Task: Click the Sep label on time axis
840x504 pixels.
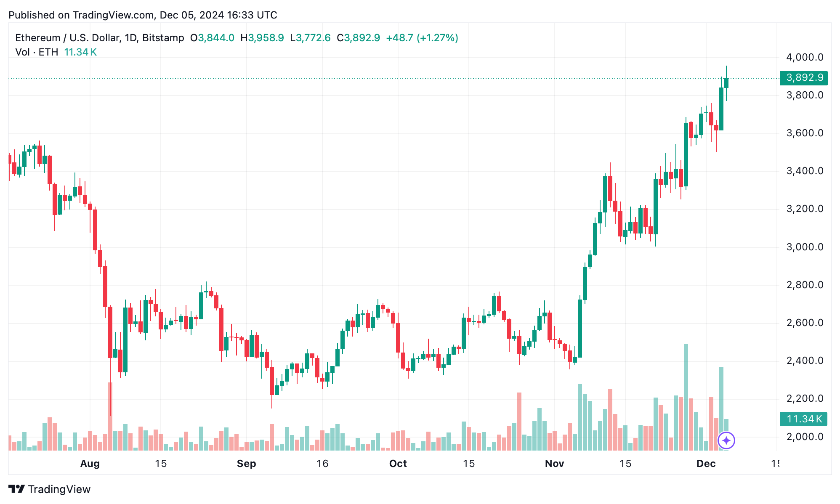Action: pyautogui.click(x=246, y=464)
